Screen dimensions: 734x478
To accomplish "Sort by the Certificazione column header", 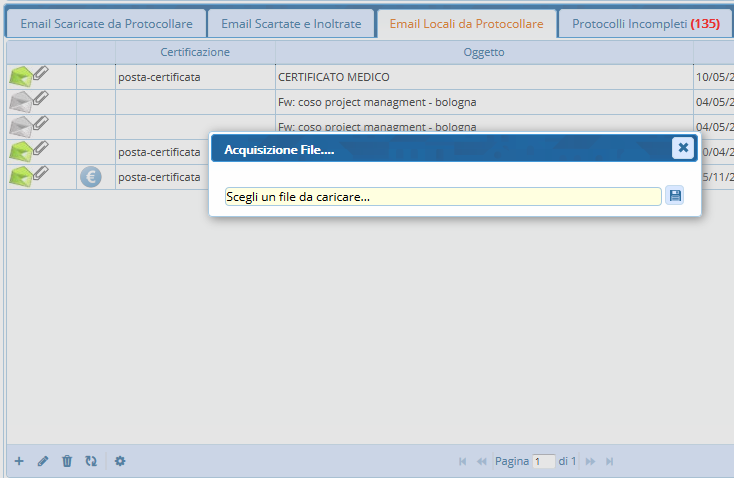I will click(195, 52).
